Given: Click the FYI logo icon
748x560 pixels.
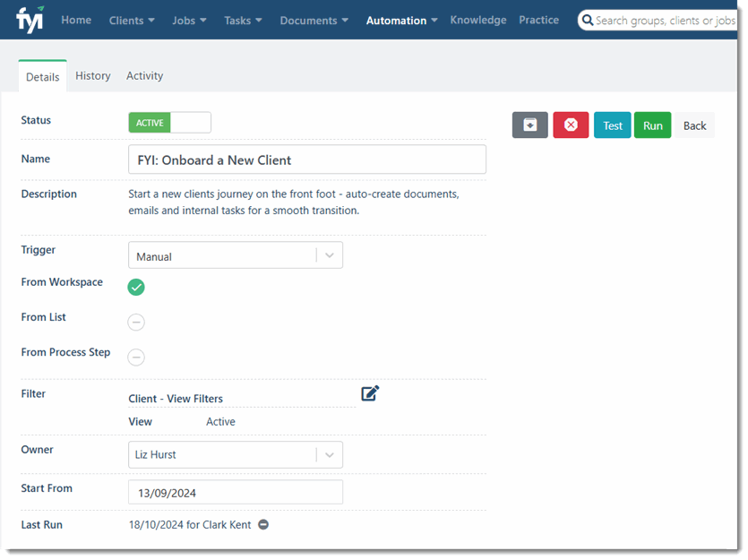Looking at the screenshot, I should [x=30, y=20].
